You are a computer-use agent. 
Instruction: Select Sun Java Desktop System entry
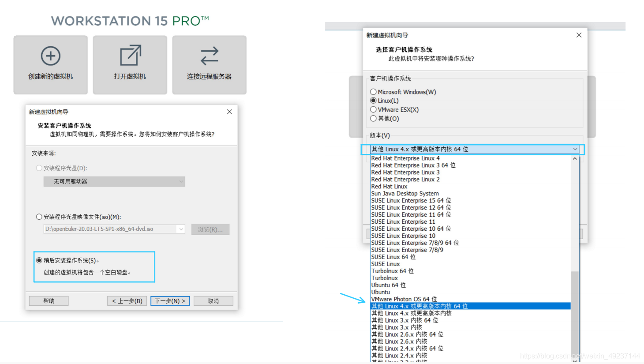(471, 194)
